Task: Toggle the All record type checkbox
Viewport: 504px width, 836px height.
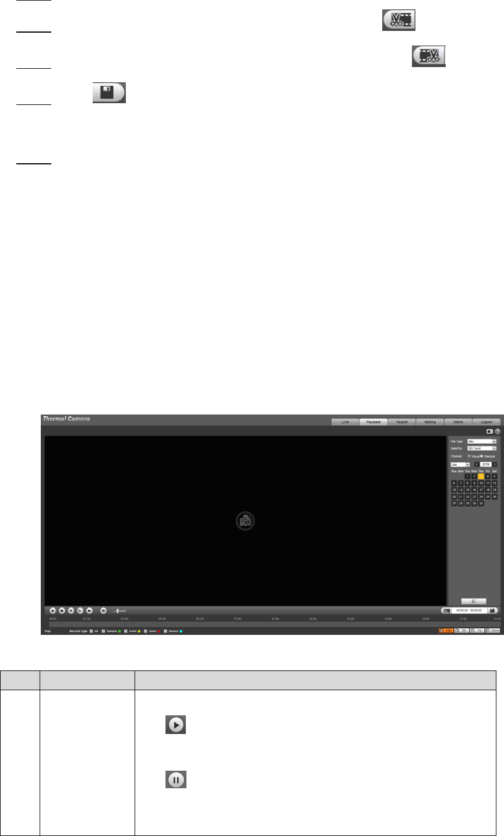Action: pyautogui.click(x=91, y=631)
